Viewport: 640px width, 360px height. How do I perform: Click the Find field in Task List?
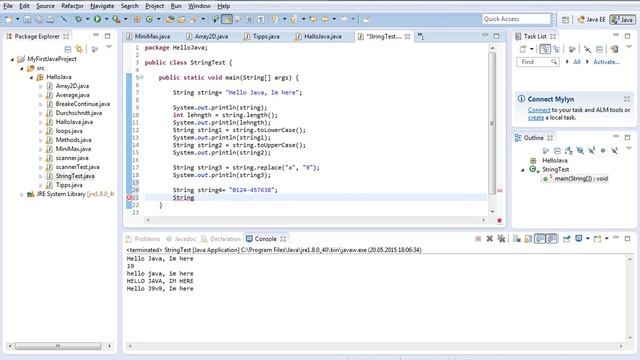point(538,62)
